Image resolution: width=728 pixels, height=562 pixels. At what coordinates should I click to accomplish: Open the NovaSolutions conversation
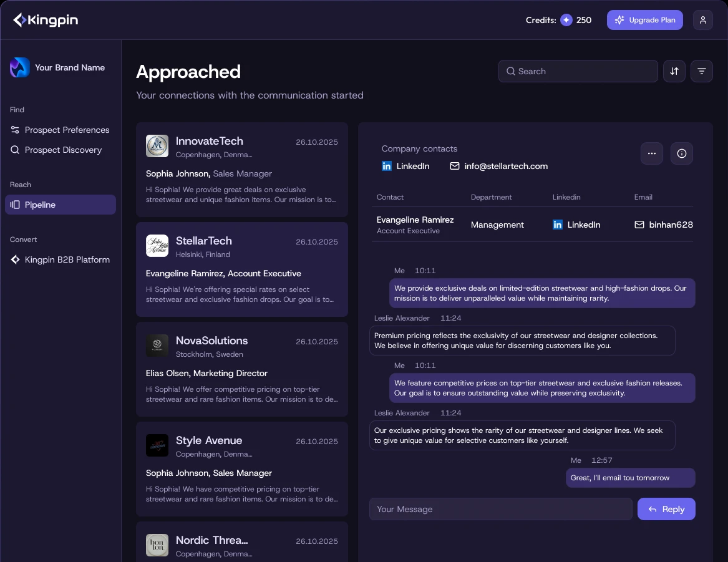tap(242, 369)
